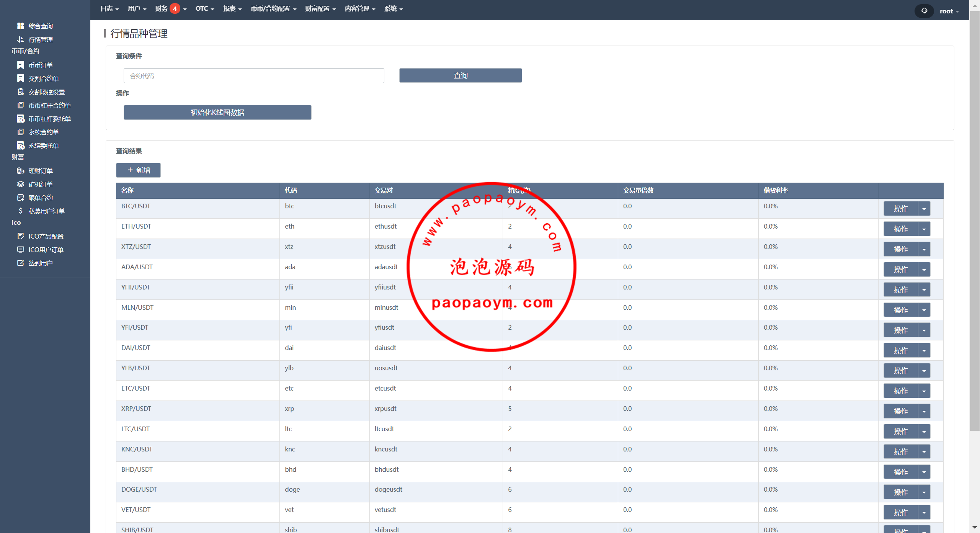Image resolution: width=980 pixels, height=533 pixels.
Task: Click the 矿机订单 layers icon
Action: point(21,184)
